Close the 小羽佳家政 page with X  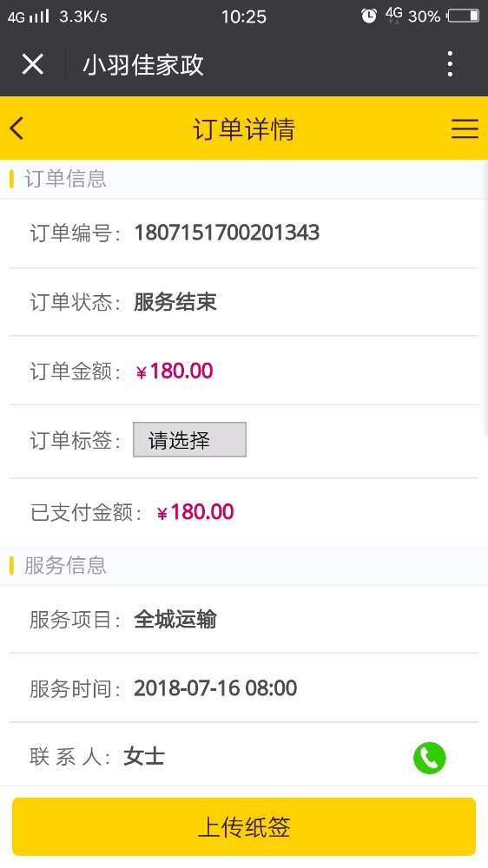33,64
